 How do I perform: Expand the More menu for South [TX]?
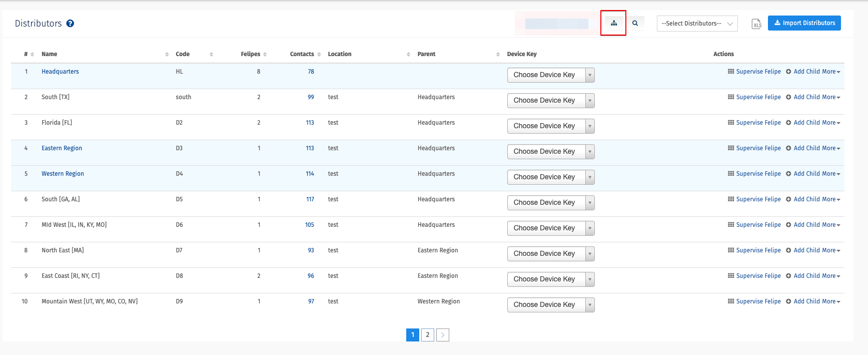click(x=831, y=97)
